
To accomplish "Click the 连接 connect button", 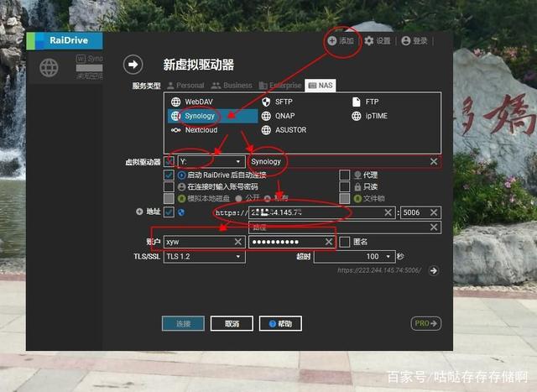I will pyautogui.click(x=183, y=323).
